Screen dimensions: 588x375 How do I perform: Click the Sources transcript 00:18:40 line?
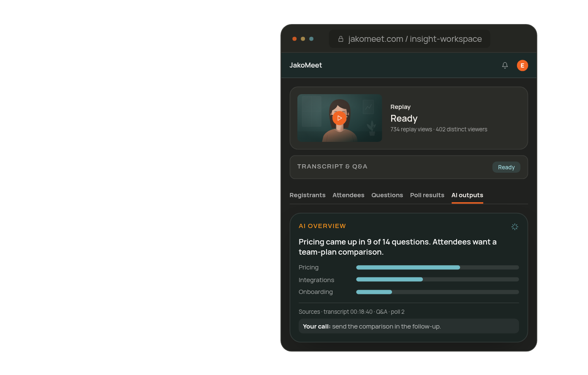[x=351, y=312]
